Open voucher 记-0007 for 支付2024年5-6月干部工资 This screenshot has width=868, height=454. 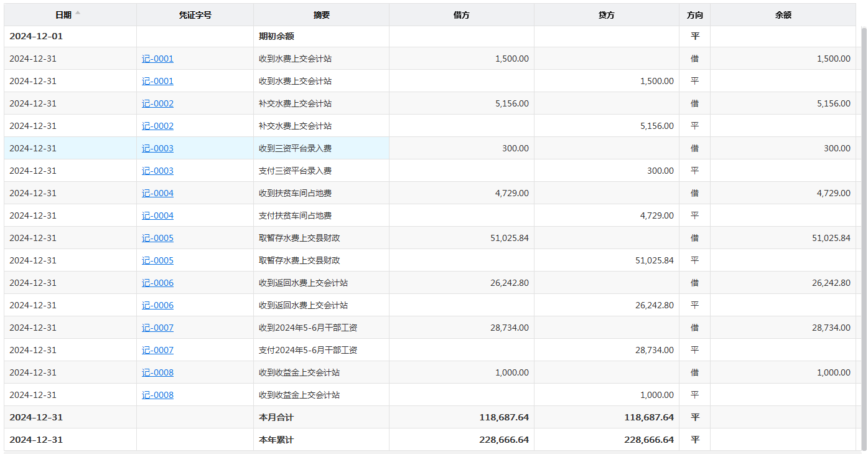pyautogui.click(x=157, y=350)
